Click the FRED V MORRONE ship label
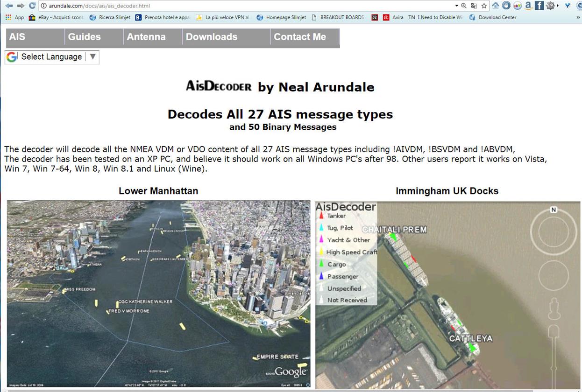 point(130,311)
